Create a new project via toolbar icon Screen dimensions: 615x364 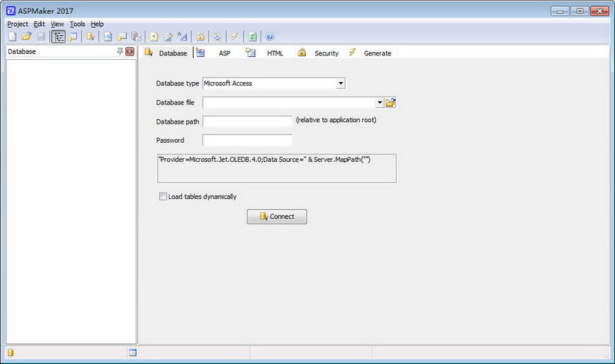(12, 37)
